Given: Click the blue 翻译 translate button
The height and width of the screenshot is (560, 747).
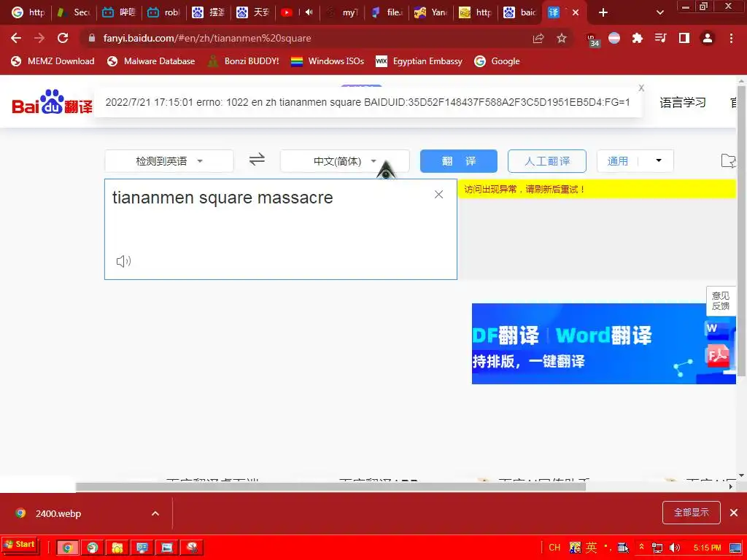Looking at the screenshot, I should point(458,161).
